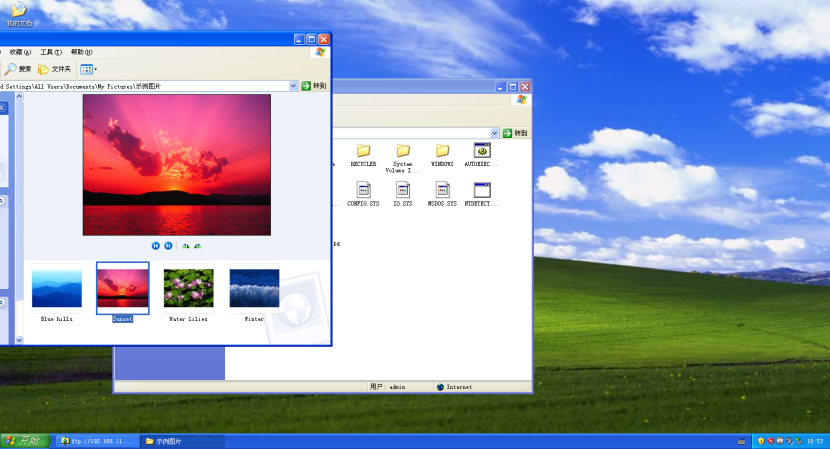This screenshot has width=830, height=449.
Task: Open the 工具(T) tools menu
Action: pos(51,52)
